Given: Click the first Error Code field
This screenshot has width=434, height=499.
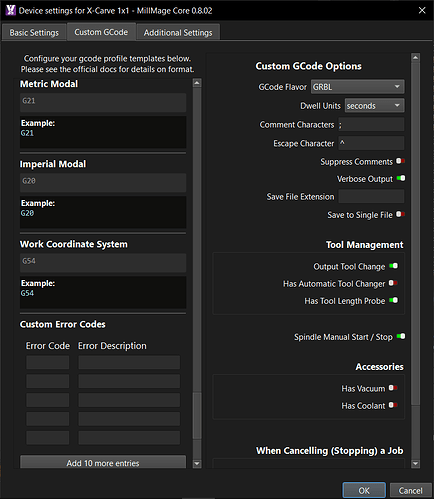Looking at the screenshot, I should tap(48, 362).
